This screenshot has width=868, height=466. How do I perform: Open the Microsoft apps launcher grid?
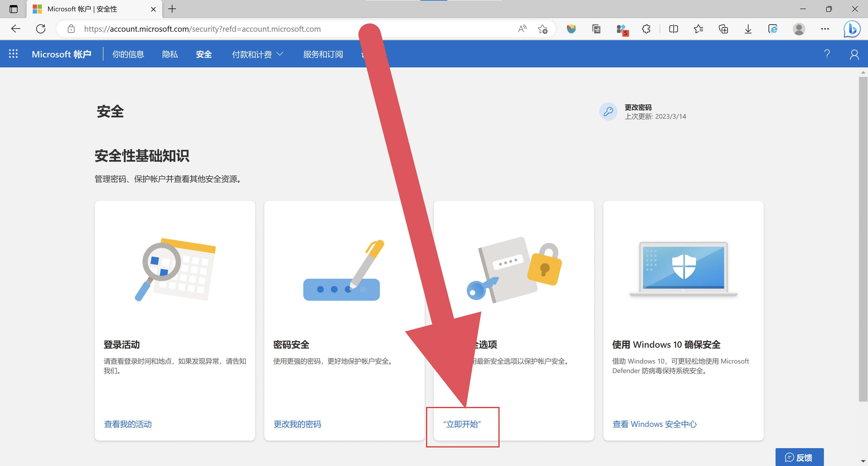point(13,54)
